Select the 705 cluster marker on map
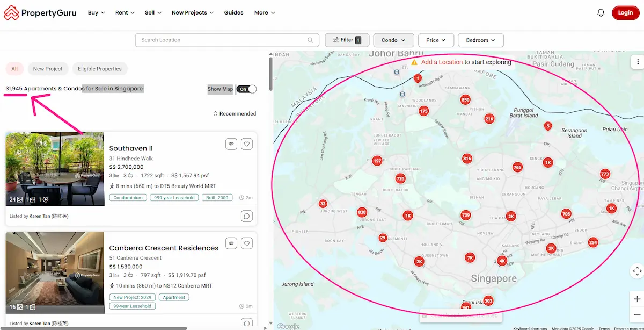The image size is (644, 330). point(566,214)
